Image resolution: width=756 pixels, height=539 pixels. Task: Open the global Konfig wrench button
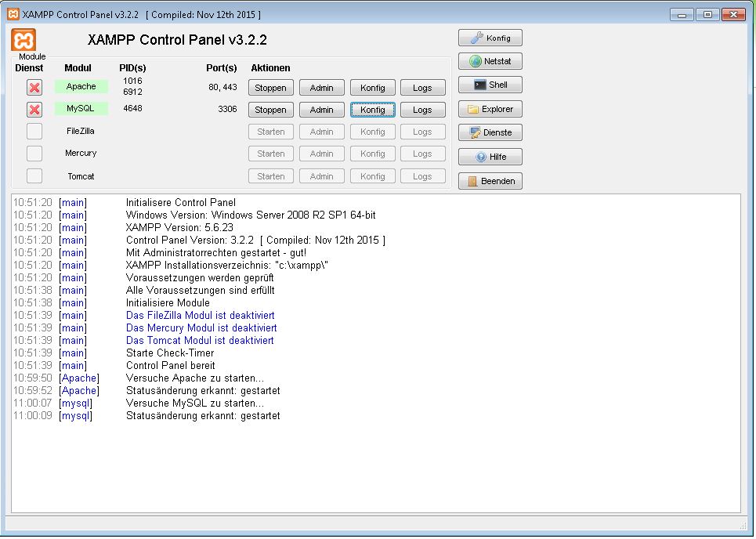pyautogui.click(x=490, y=38)
